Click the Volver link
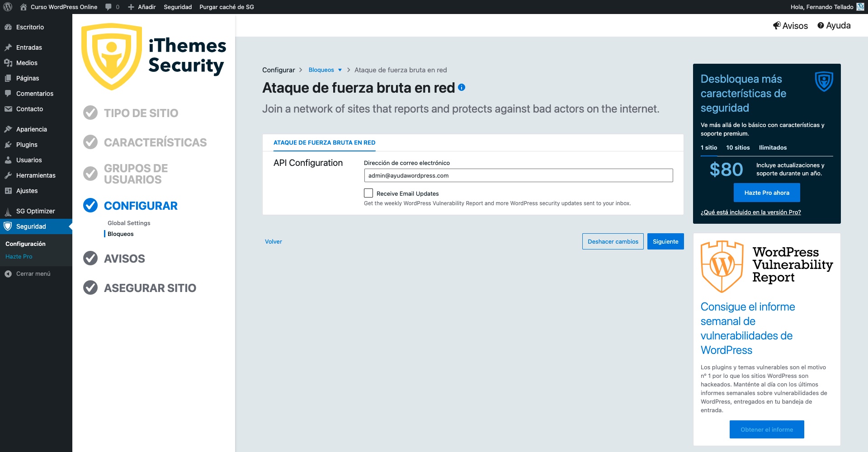Screen dimensions: 868x452 [x=274, y=241]
